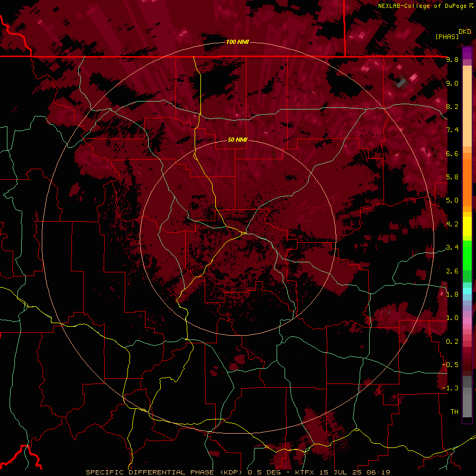476x476 pixels.
Task: Click the DKD label above color scale
Action: point(465,32)
